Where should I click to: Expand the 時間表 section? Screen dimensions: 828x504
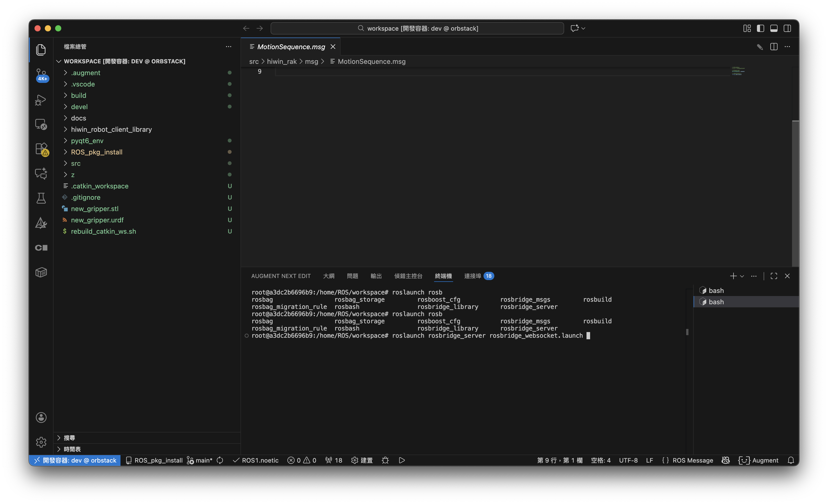click(147, 449)
